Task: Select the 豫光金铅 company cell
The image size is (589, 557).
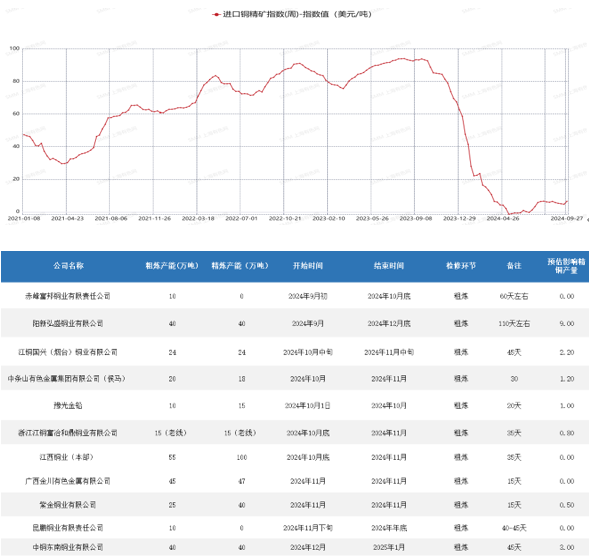Action: [x=68, y=406]
